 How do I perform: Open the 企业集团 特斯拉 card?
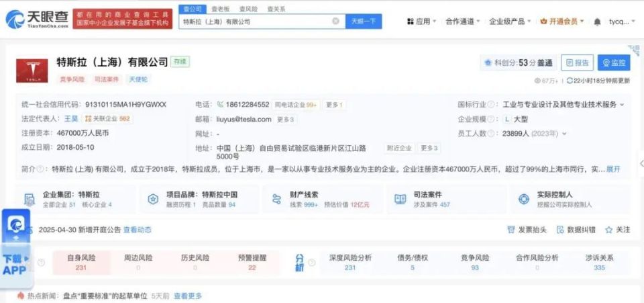tap(75, 199)
